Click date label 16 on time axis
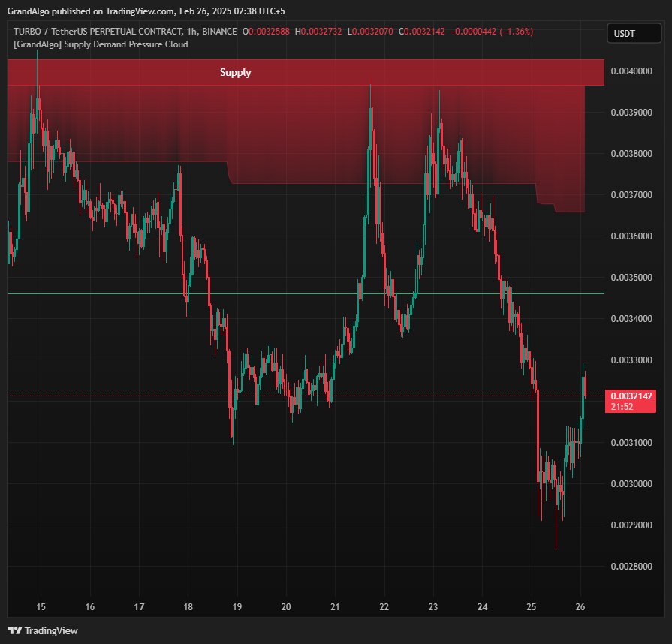This screenshot has height=644, width=672. [x=89, y=606]
